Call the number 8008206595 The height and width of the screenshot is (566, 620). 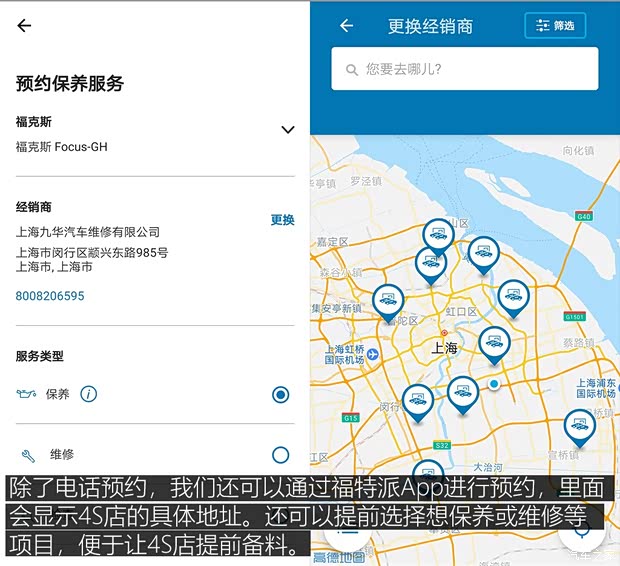tap(50, 296)
